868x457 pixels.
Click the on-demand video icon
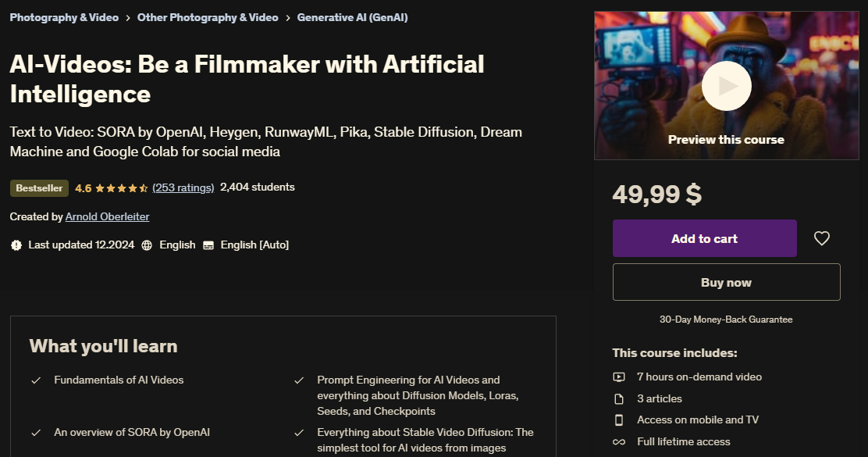point(619,377)
